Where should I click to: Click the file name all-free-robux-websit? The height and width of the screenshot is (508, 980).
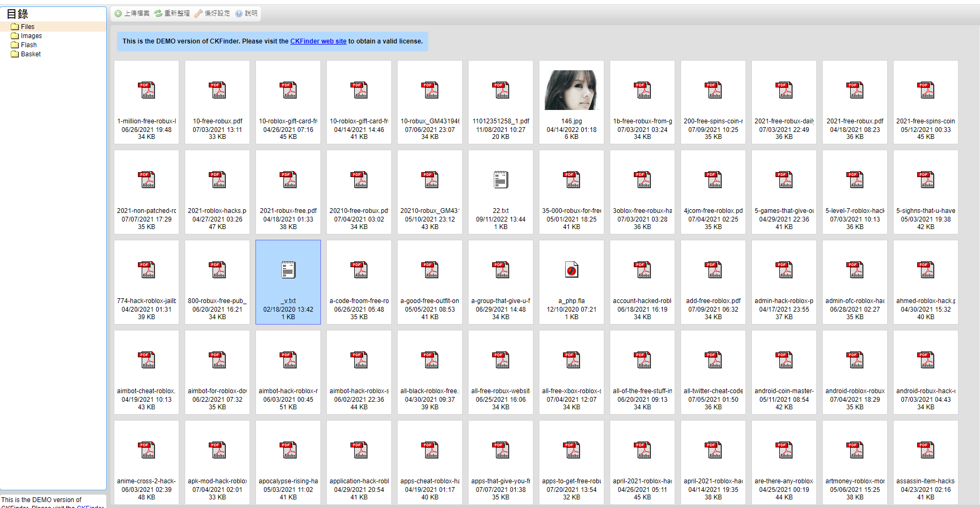501,391
